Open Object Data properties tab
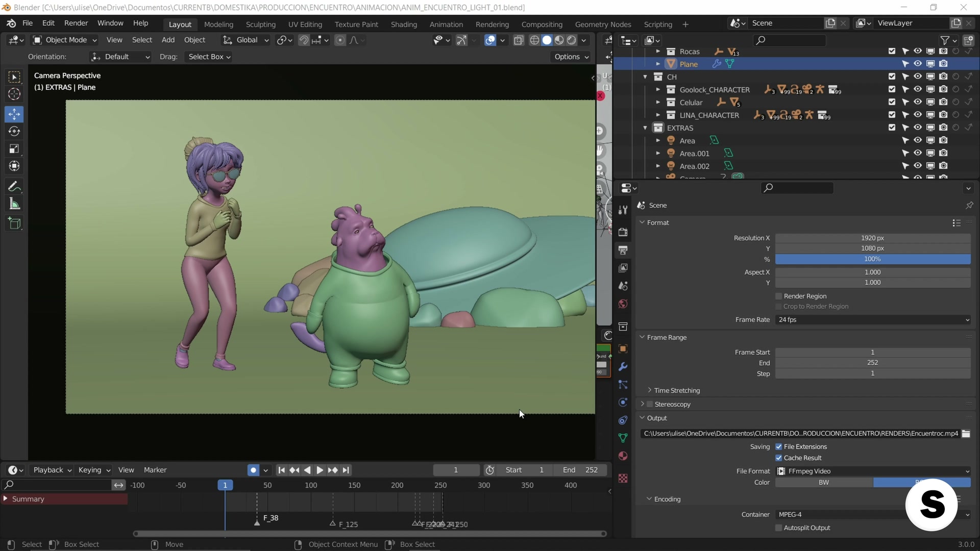 (623, 438)
